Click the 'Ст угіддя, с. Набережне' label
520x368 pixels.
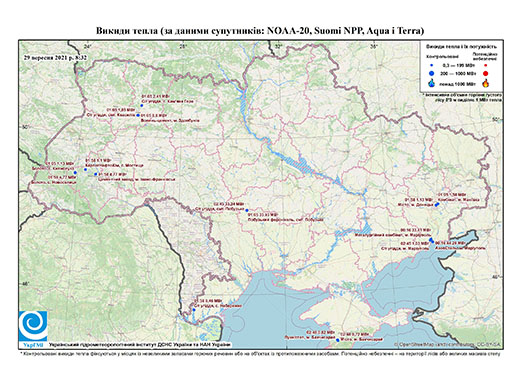[218, 306]
